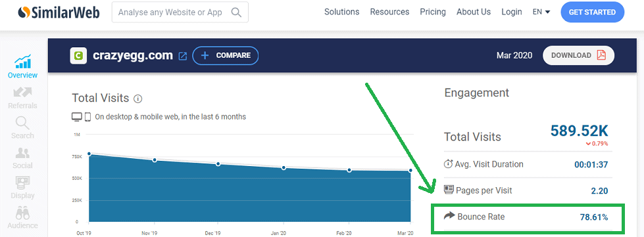
Task: Focus the Analyse any Website search field
Action: [180, 12]
